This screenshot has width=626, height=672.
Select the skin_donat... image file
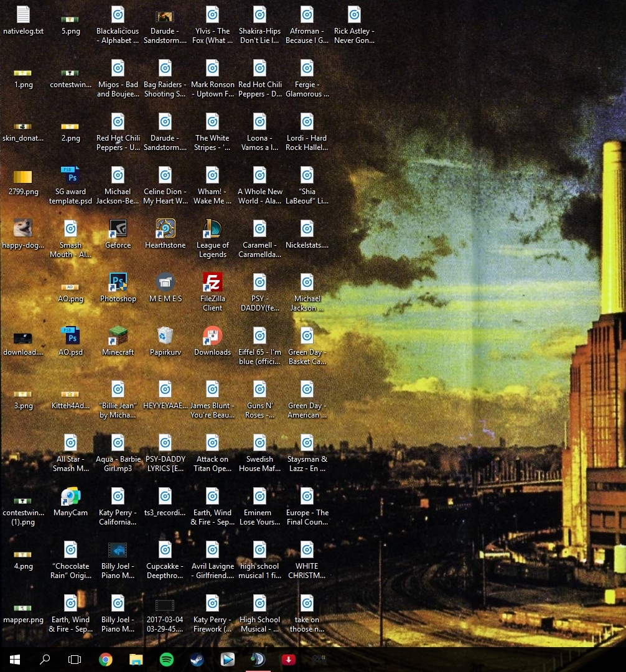(x=23, y=131)
